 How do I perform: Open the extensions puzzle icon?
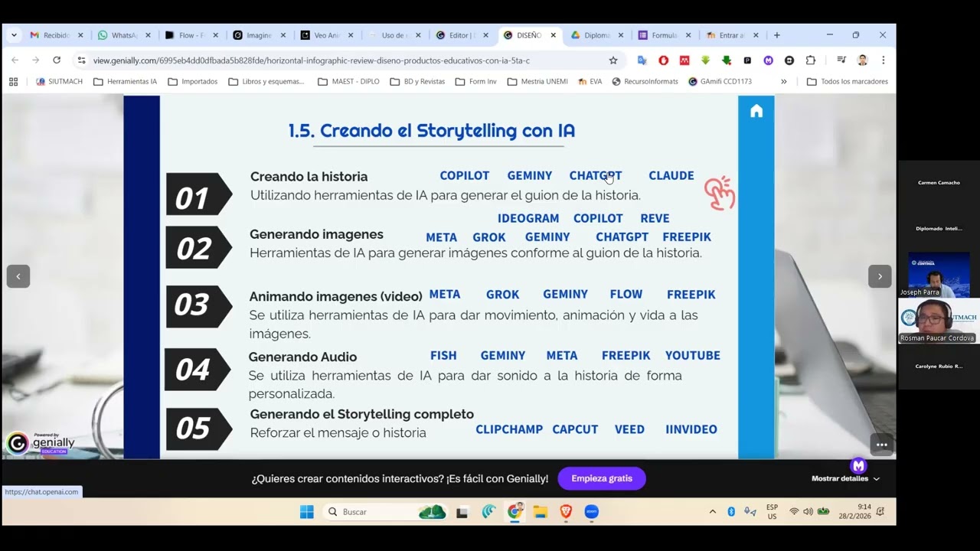click(811, 60)
